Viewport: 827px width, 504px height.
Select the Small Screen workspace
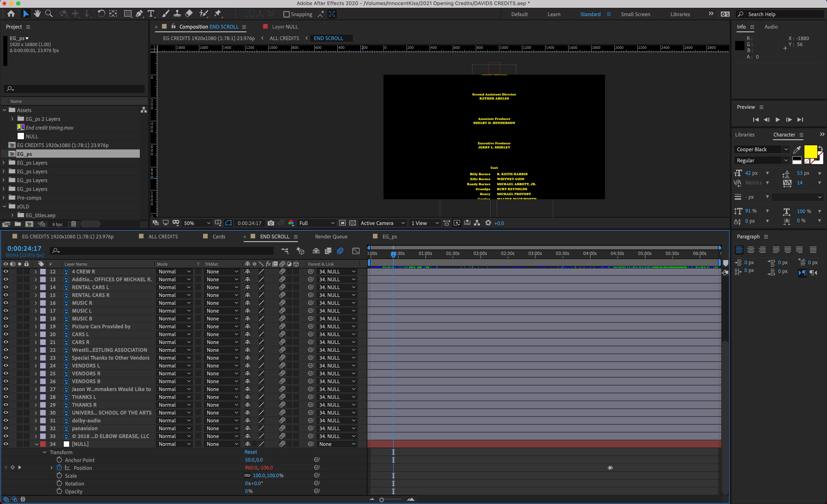[x=635, y=14]
